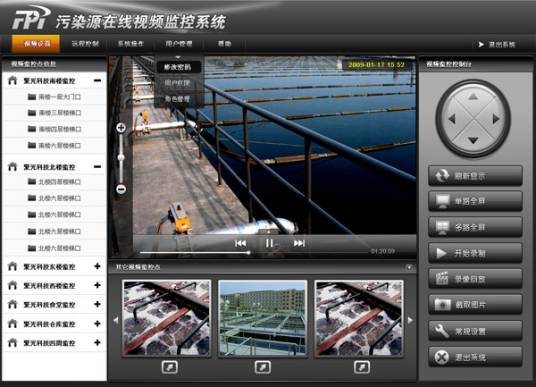Pause the main video playback
536x387 pixels.
[x=270, y=243]
